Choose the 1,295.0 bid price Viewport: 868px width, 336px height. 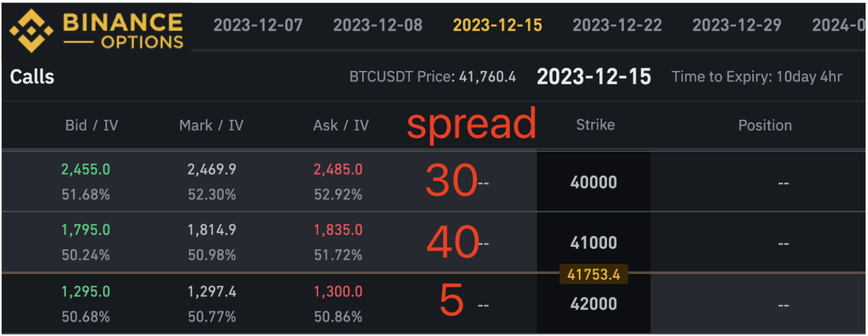pos(86,292)
